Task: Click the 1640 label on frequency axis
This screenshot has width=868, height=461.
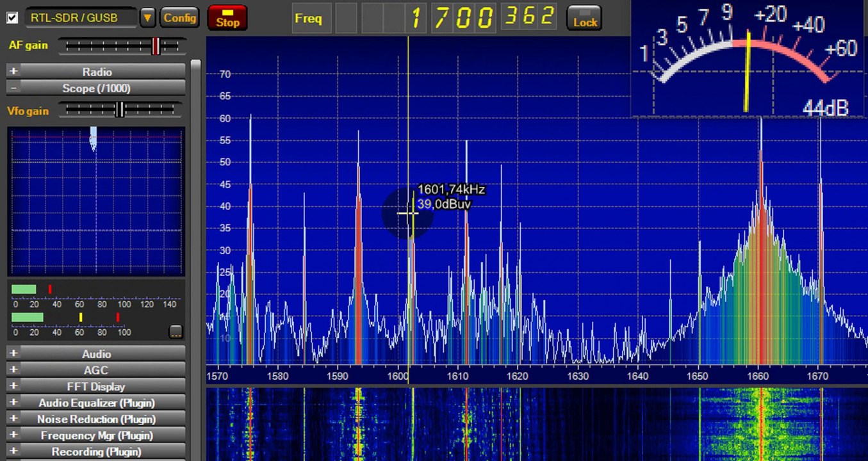Action: (637, 376)
